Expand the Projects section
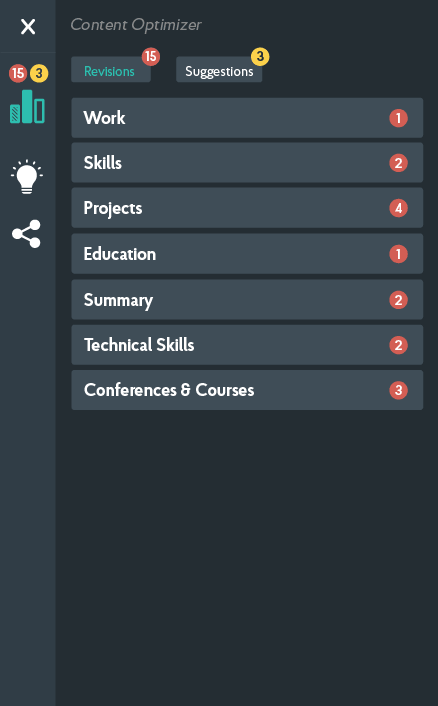 click(x=247, y=208)
